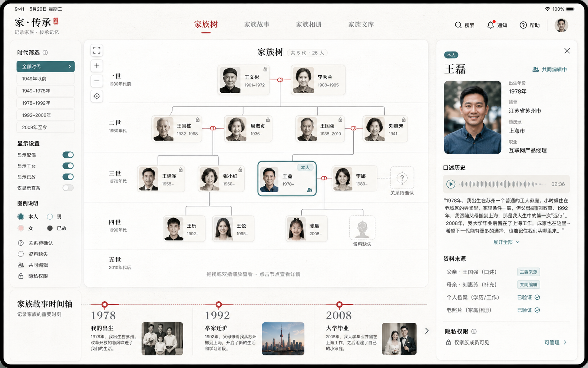Toggle 显示子女 switch

point(68,166)
